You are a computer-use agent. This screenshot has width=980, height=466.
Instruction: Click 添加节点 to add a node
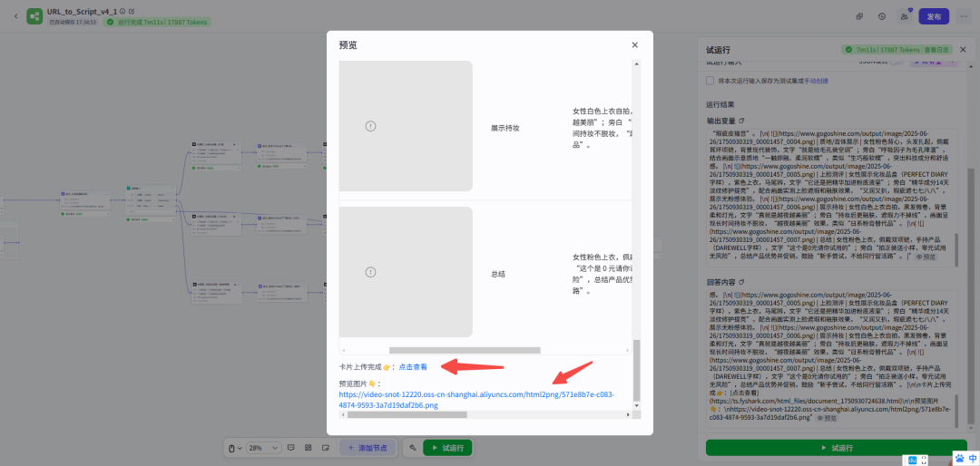pos(367,448)
